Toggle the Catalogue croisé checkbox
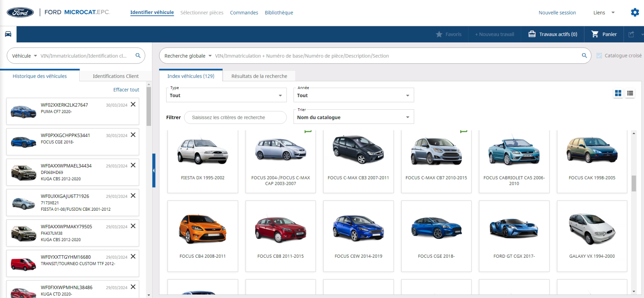The image size is (644, 298). point(599,56)
